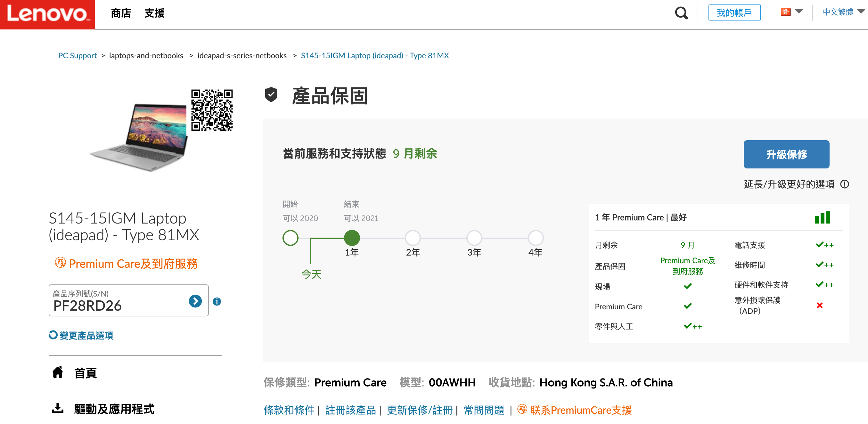Select the 3年 timeline marker

pyautogui.click(x=474, y=238)
